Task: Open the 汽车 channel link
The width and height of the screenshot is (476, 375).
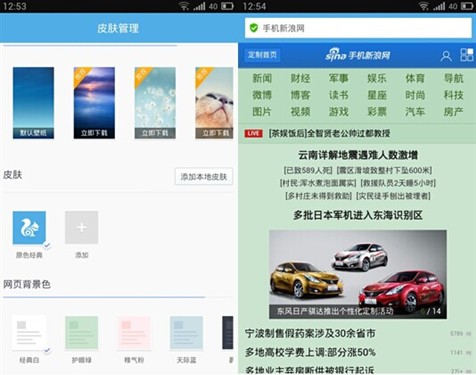Action: [x=415, y=112]
